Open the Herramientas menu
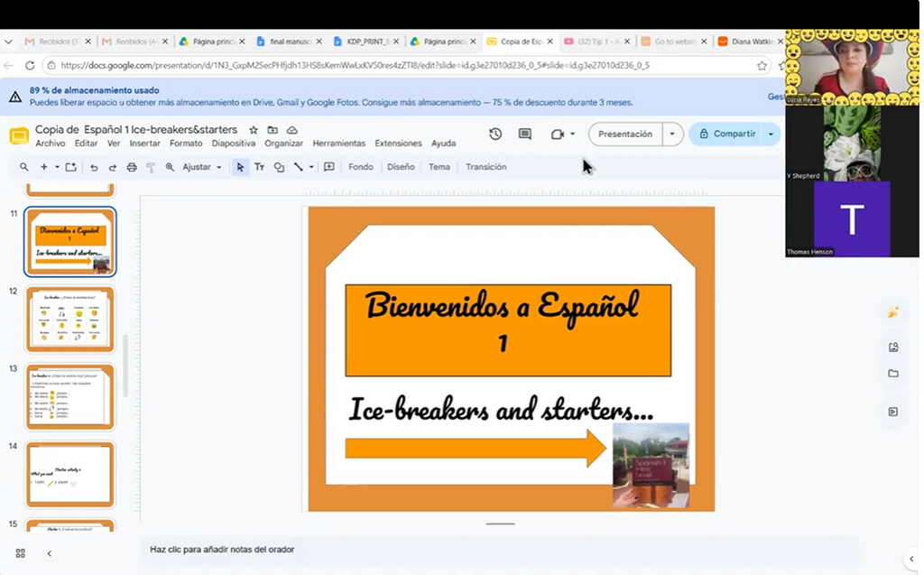 point(339,144)
